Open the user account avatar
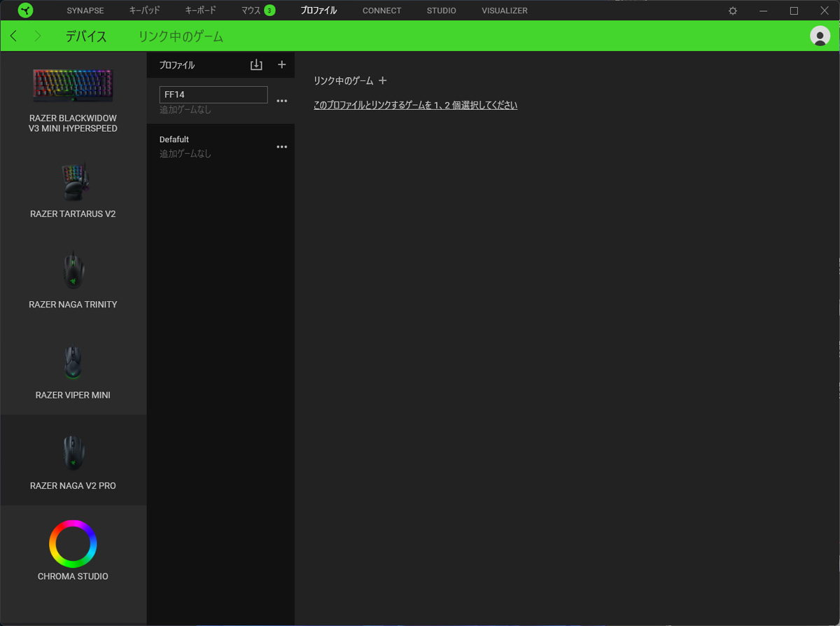The height and width of the screenshot is (626, 840). [820, 36]
